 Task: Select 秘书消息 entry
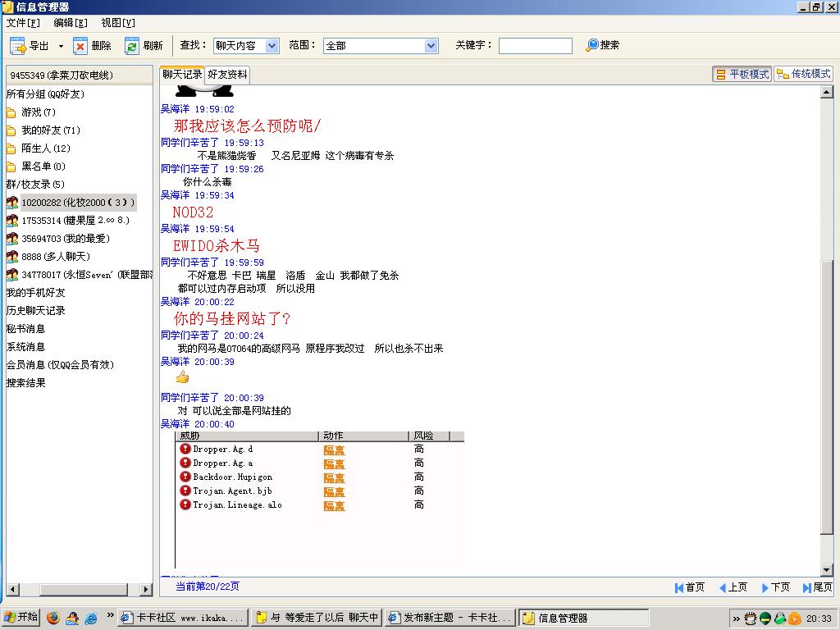(25, 328)
